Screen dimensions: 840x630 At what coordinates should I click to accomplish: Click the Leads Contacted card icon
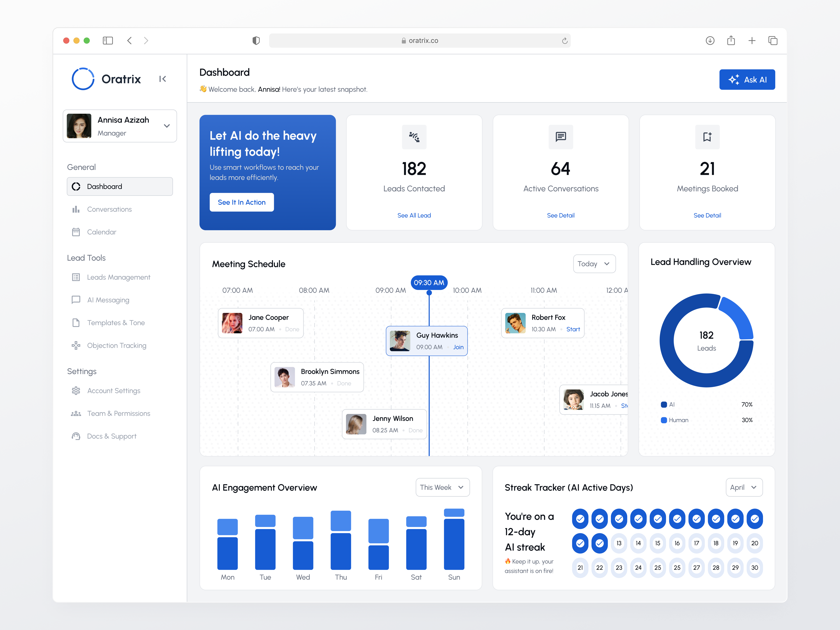pos(414,137)
